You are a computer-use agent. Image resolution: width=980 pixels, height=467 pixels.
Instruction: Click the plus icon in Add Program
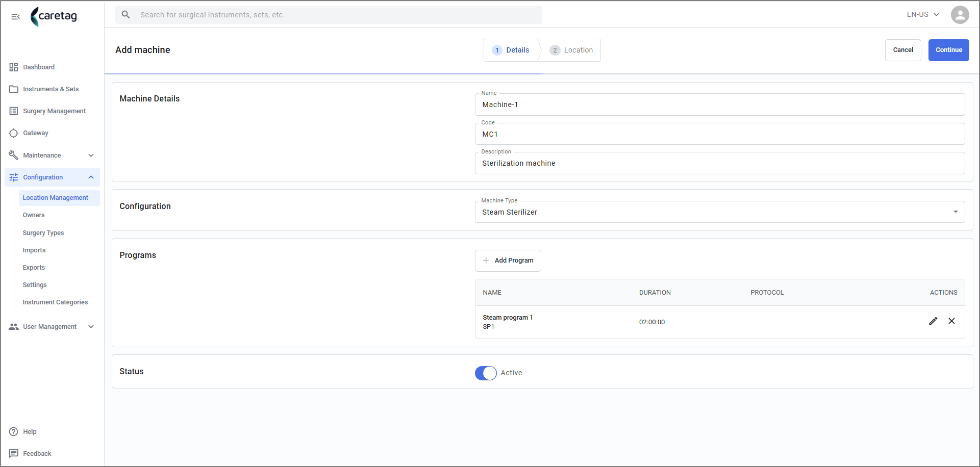point(486,261)
